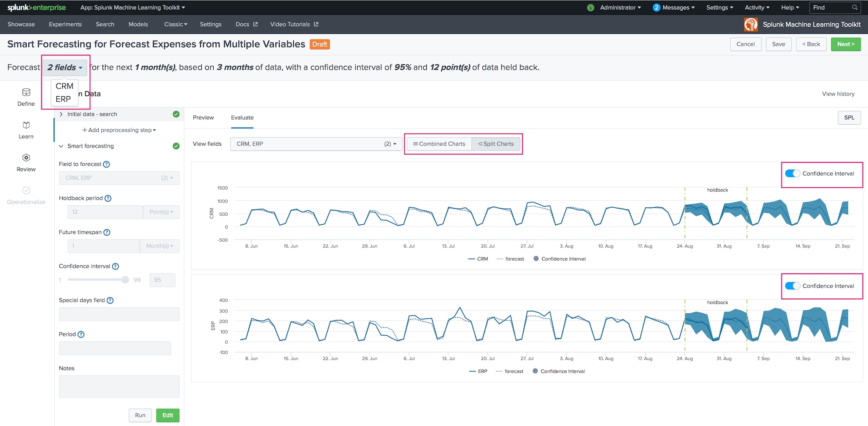Open Confidence interval help icon

click(115, 266)
